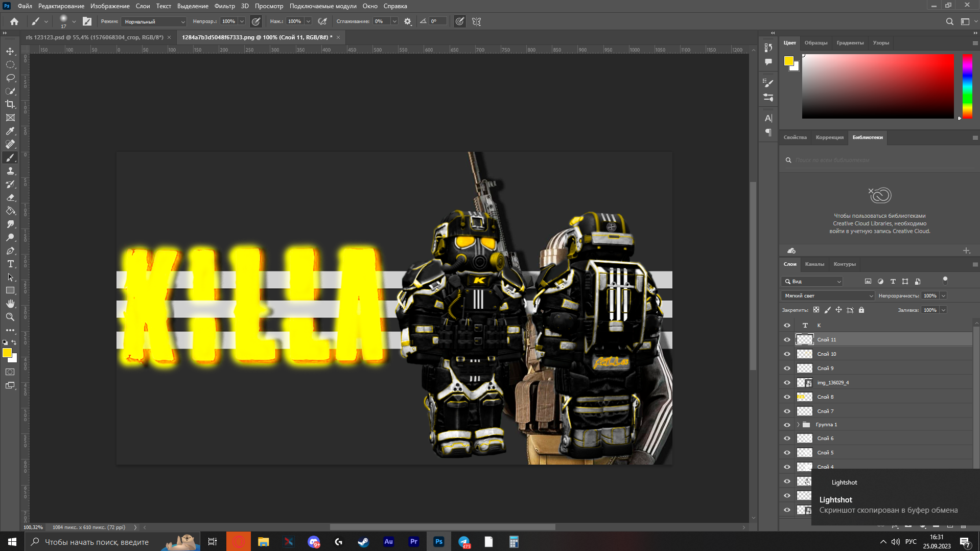
Task: Switch to the Свойства panel tab
Action: tap(795, 137)
